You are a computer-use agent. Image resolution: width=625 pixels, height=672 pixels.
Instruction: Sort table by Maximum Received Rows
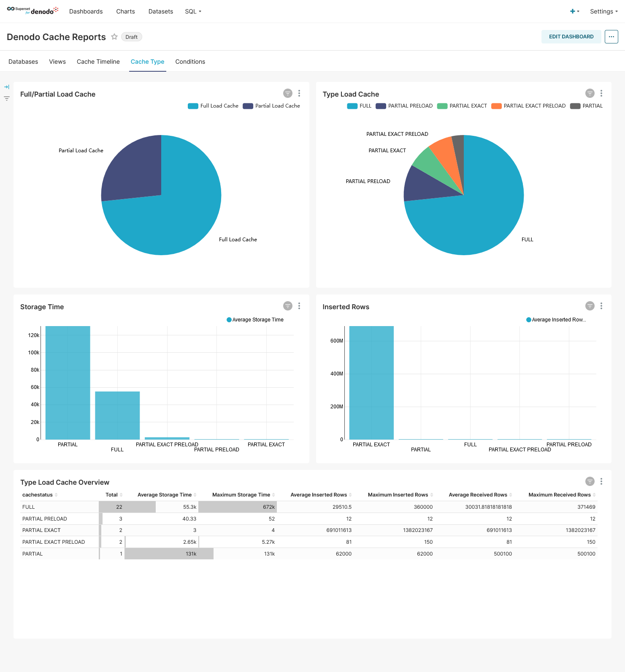(x=562, y=495)
